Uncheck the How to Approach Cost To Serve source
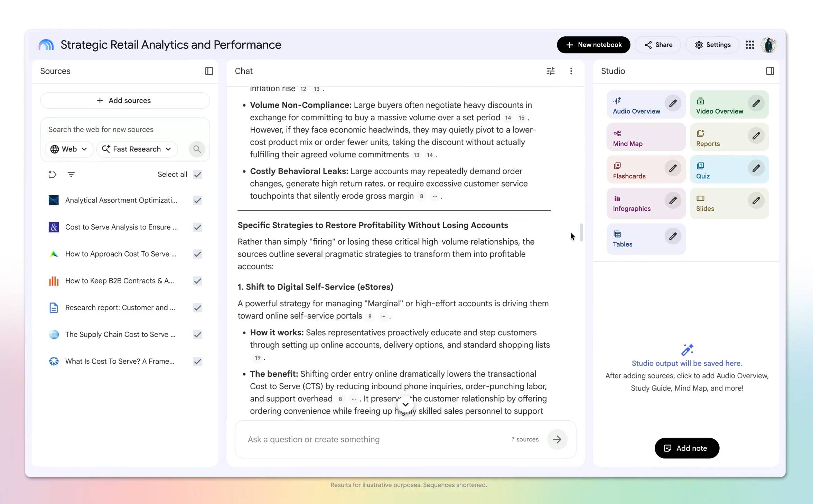Viewport: 813px width, 504px height. (197, 254)
